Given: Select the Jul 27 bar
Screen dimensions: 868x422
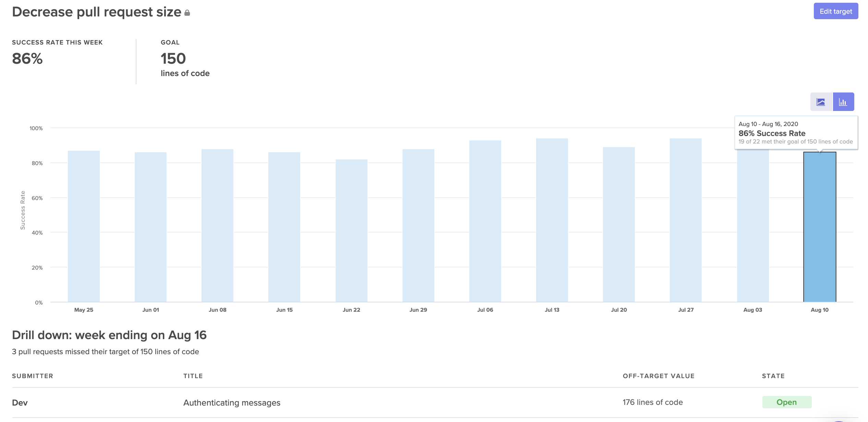Looking at the screenshot, I should (x=686, y=220).
